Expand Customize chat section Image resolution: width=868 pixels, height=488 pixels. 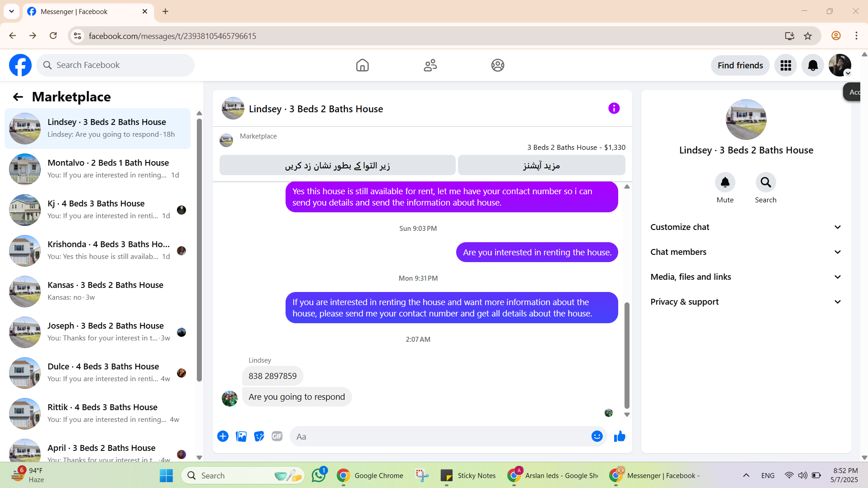coord(746,227)
